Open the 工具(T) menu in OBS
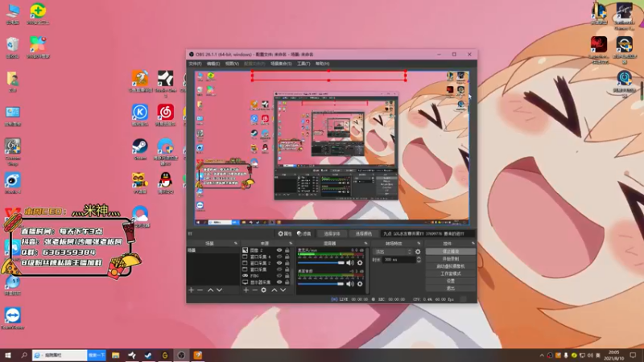The height and width of the screenshot is (362, 644). [303, 64]
